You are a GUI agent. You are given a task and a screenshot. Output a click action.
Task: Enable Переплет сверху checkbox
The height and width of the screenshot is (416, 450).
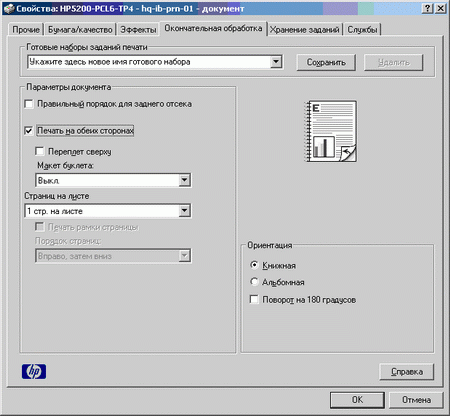coord(40,151)
